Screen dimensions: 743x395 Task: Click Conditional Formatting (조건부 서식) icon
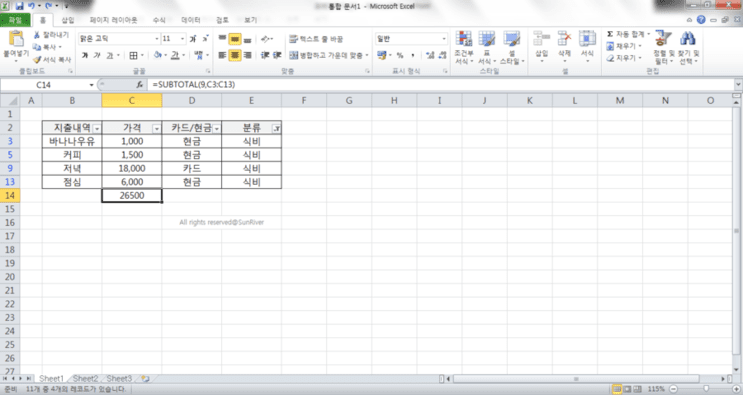click(x=463, y=39)
